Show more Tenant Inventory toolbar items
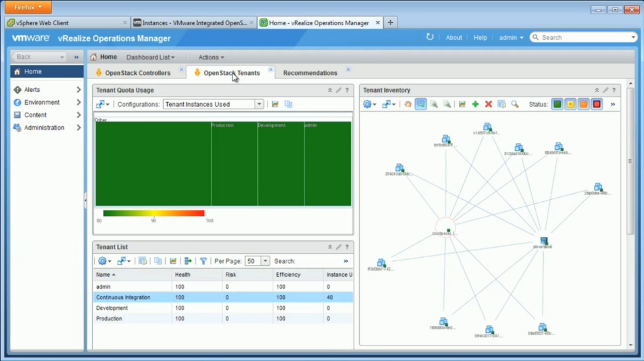 [x=612, y=104]
